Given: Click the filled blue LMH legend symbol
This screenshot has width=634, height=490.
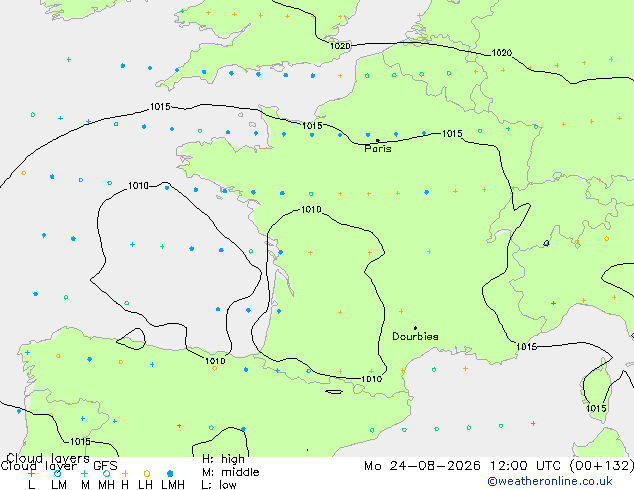Looking at the screenshot, I should pyautogui.click(x=170, y=473).
